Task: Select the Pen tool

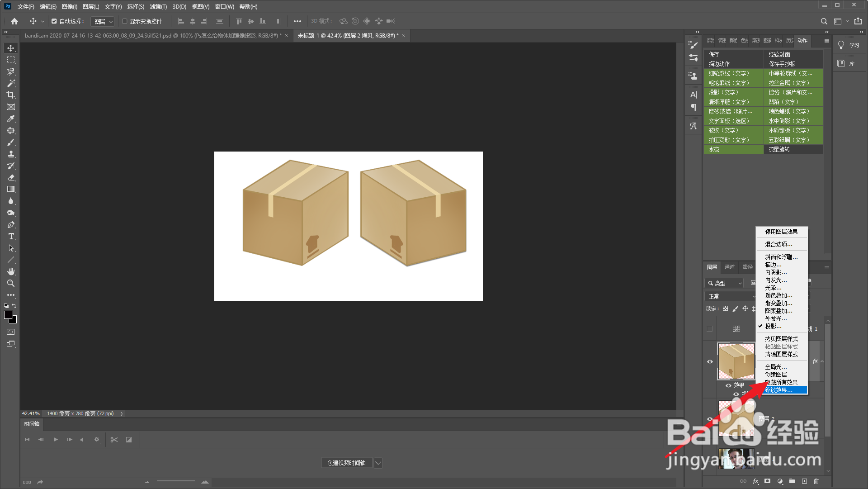Action: (x=11, y=224)
